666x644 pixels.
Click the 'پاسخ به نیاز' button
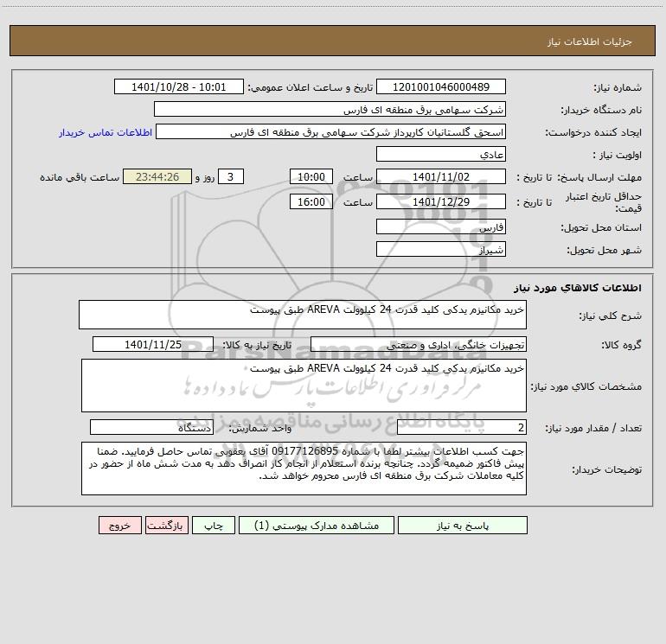[462, 526]
